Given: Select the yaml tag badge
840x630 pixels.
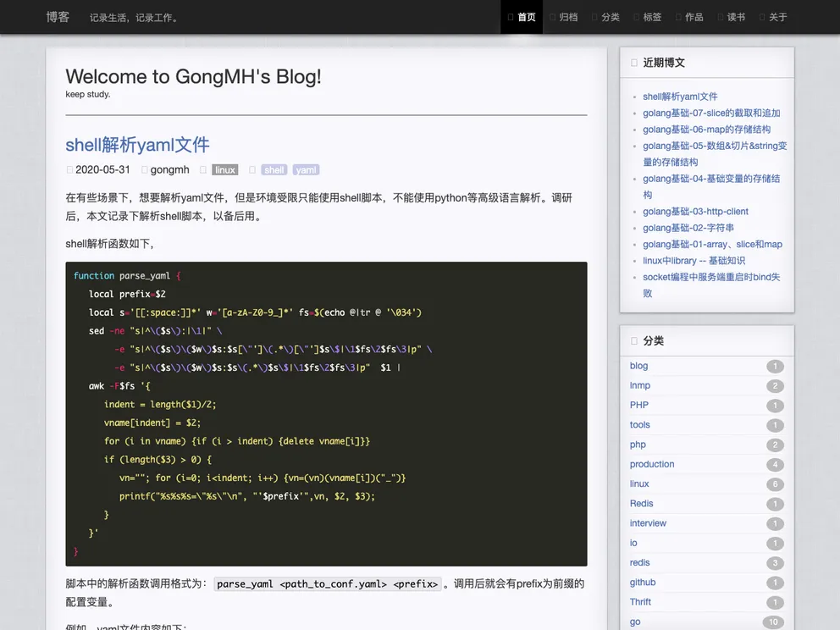Looking at the screenshot, I should 306,170.
